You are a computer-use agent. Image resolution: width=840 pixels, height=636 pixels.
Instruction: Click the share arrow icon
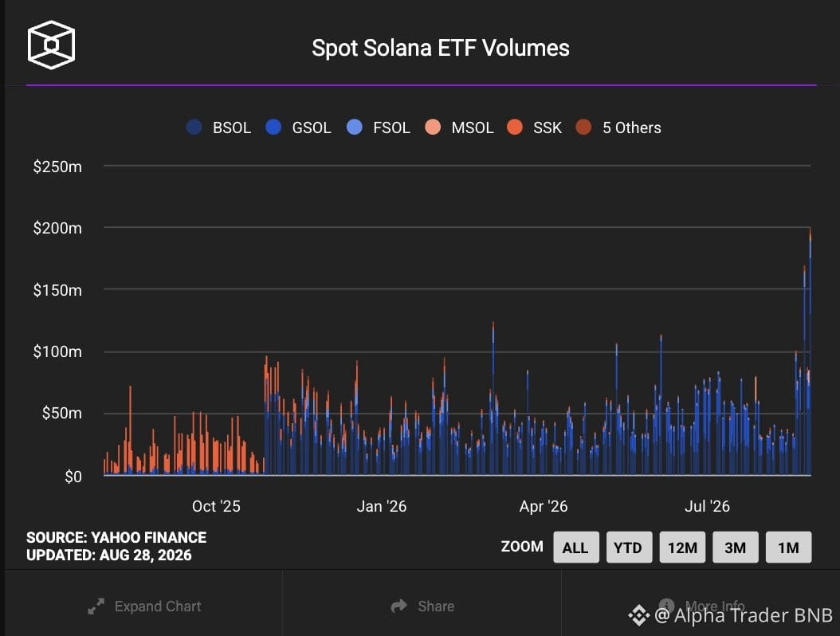(x=399, y=606)
